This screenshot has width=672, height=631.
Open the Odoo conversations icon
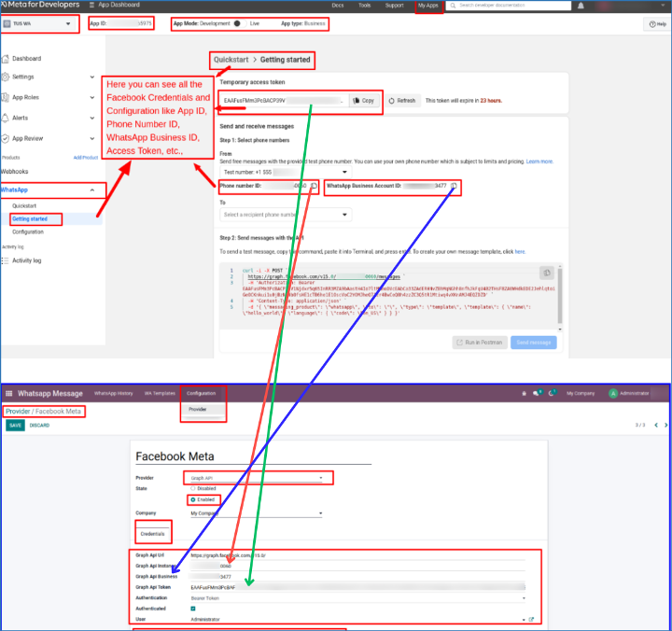[x=537, y=393]
